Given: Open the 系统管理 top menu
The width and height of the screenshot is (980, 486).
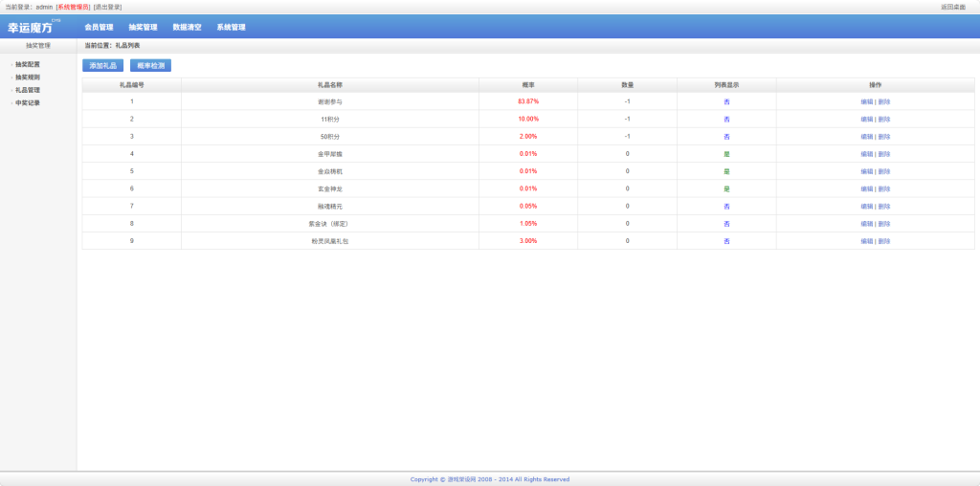Looking at the screenshot, I should [x=232, y=28].
